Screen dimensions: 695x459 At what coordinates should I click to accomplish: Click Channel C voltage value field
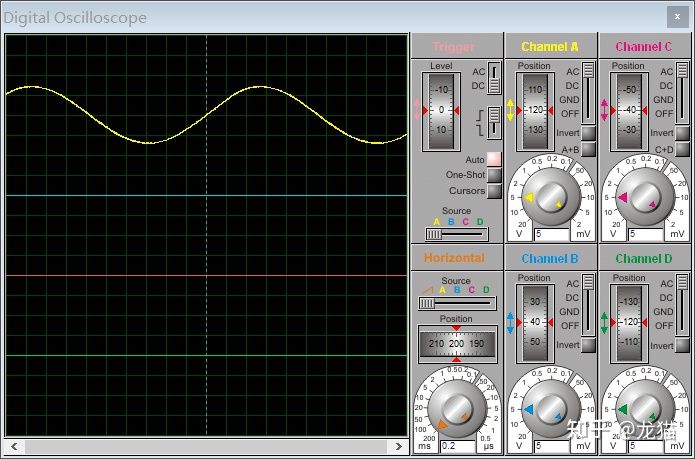[646, 234]
